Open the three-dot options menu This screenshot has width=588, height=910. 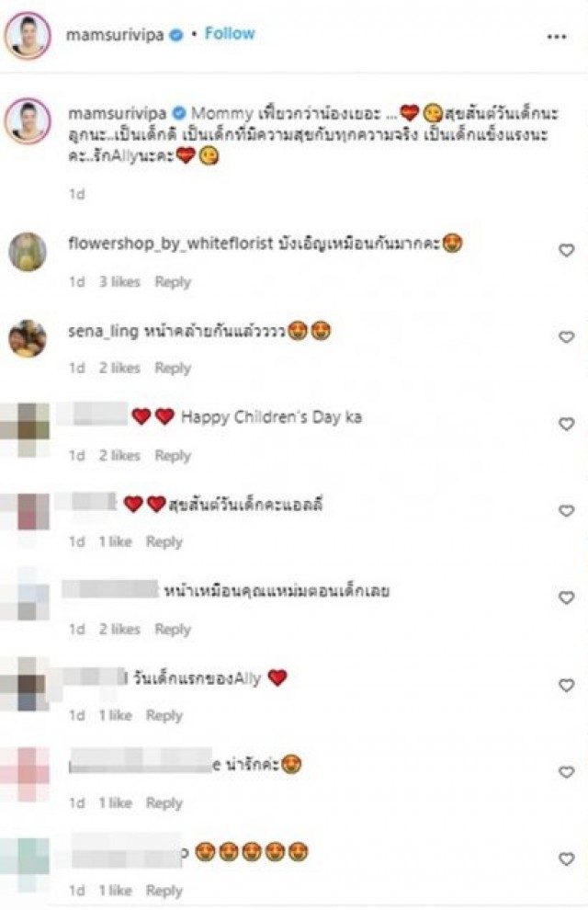[x=557, y=37]
